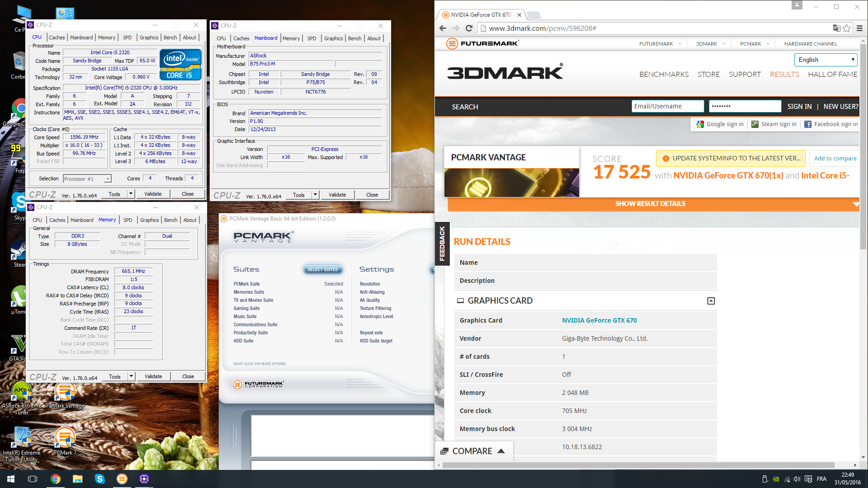Open Tools dropdown arrow in CPU tab window
Image resolution: width=868 pixels, height=488 pixels.
[x=131, y=194]
